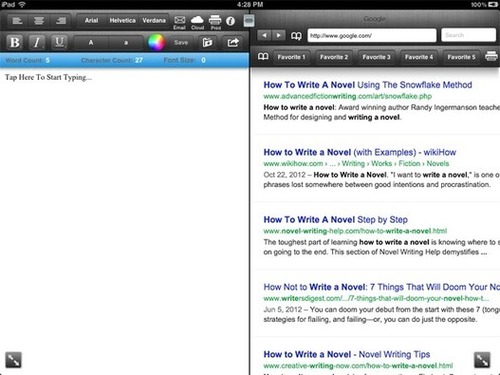Tap Here To Start Typing area
500x375 pixels.
[48, 77]
